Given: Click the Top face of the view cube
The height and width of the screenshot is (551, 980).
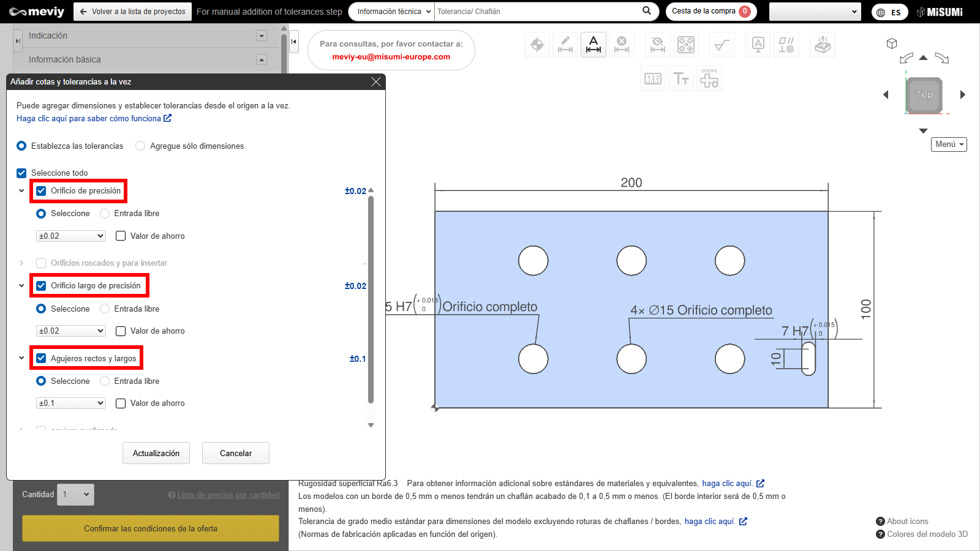Looking at the screenshot, I should [924, 94].
